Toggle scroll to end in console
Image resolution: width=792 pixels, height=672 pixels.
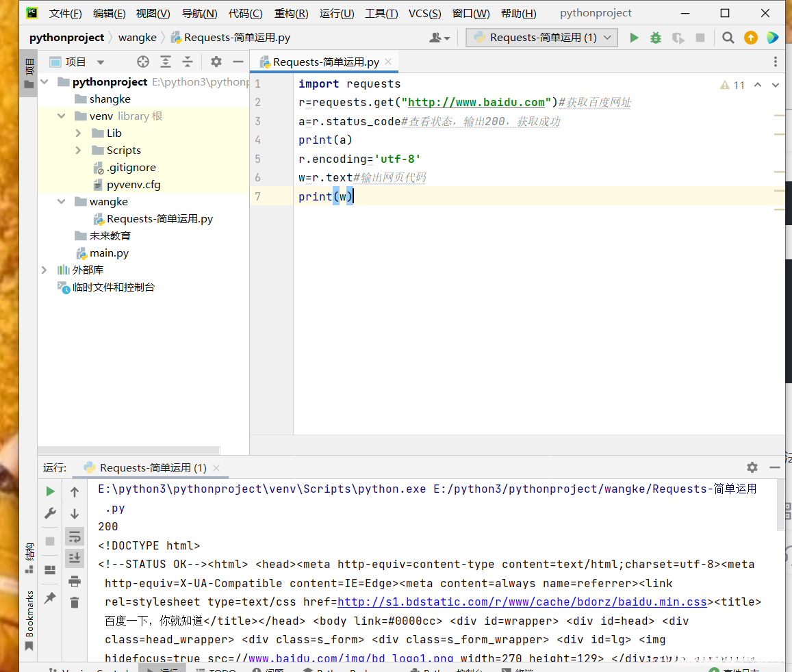tap(75, 558)
